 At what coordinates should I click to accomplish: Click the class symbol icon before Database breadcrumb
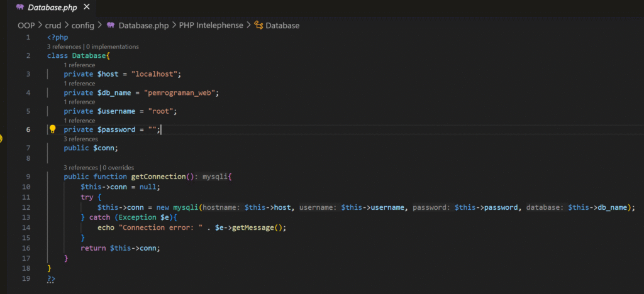(x=258, y=25)
